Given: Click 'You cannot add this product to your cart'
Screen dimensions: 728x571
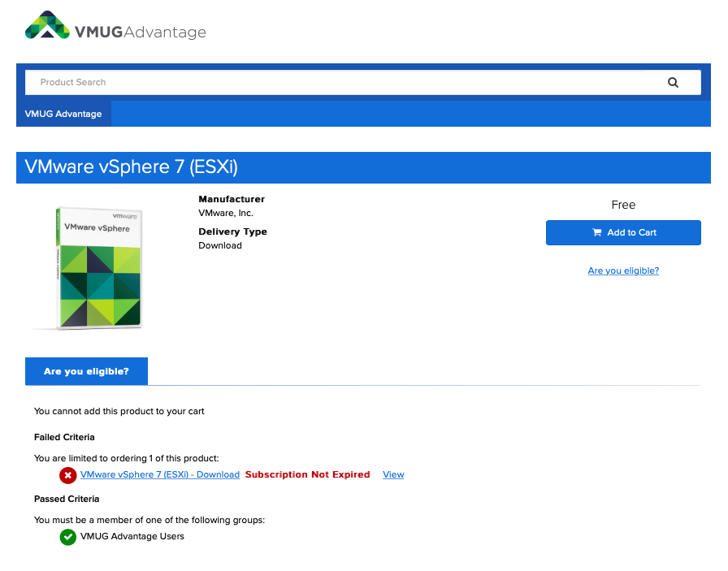Looking at the screenshot, I should pos(119,411).
